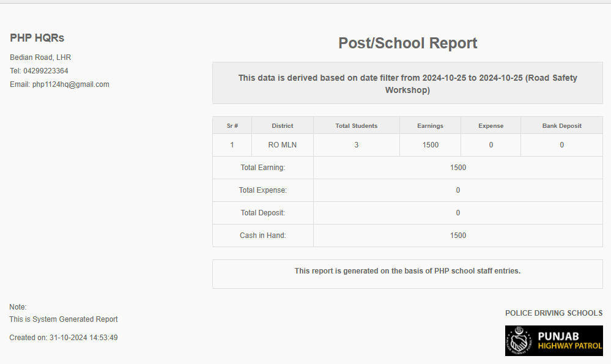Screen dimensions: 611x364
Task: Click the PHP school staff entries notice
Action: [x=407, y=271]
